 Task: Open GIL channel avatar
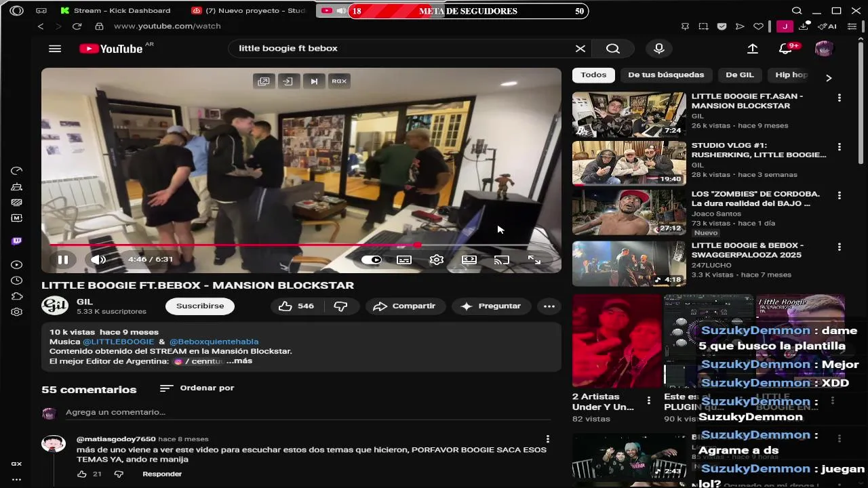click(x=55, y=306)
